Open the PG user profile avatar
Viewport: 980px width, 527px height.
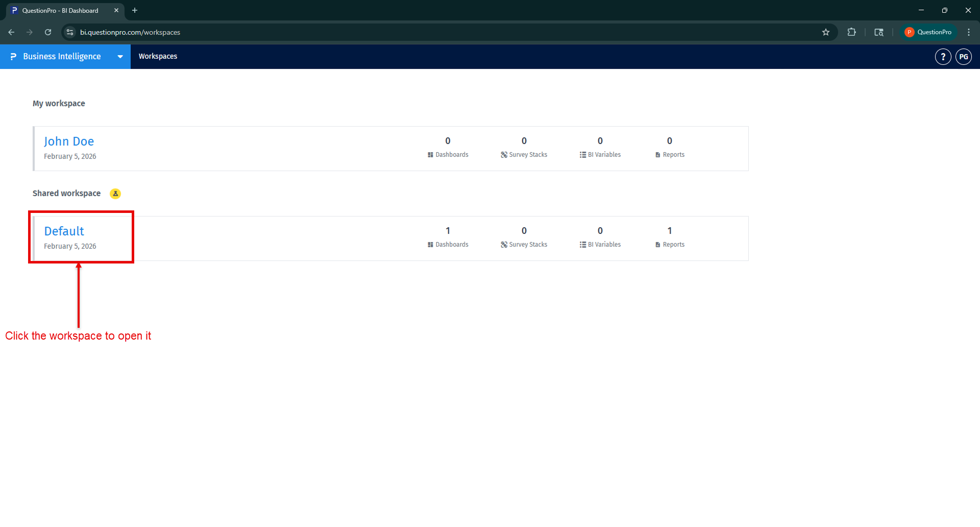coord(963,57)
